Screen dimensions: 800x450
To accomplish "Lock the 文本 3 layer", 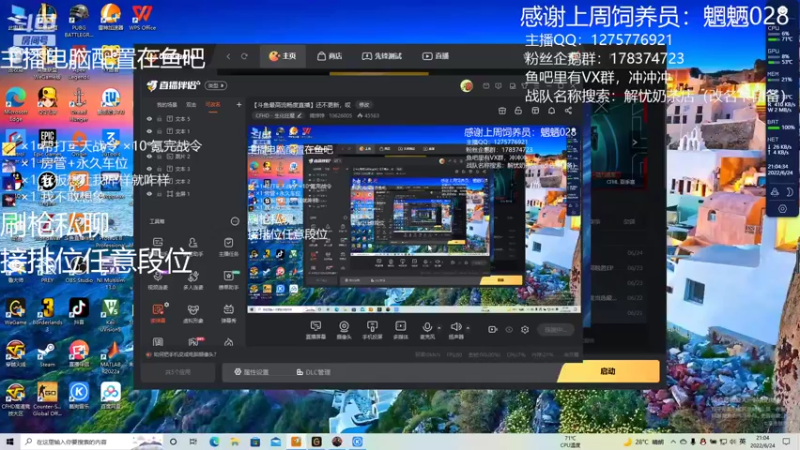I will pos(159,169).
